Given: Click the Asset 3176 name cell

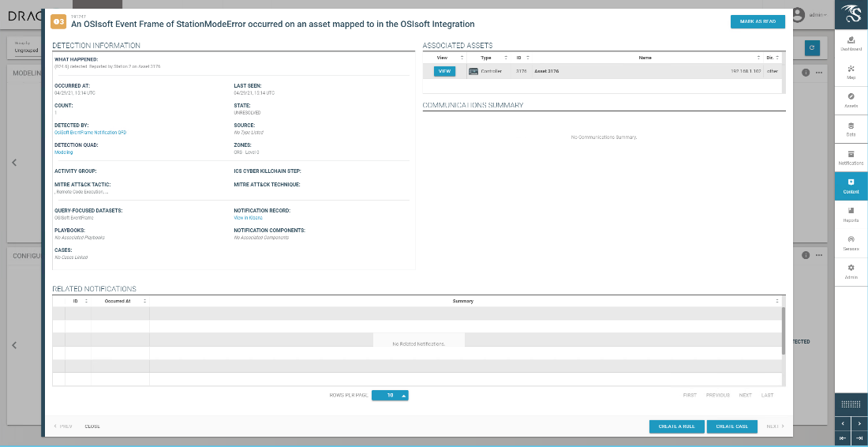Looking at the screenshot, I should click(x=546, y=71).
